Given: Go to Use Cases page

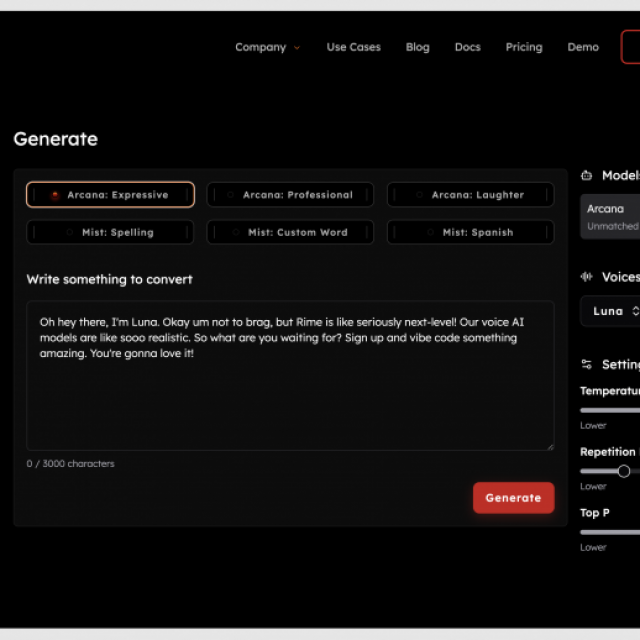Looking at the screenshot, I should coord(353,47).
